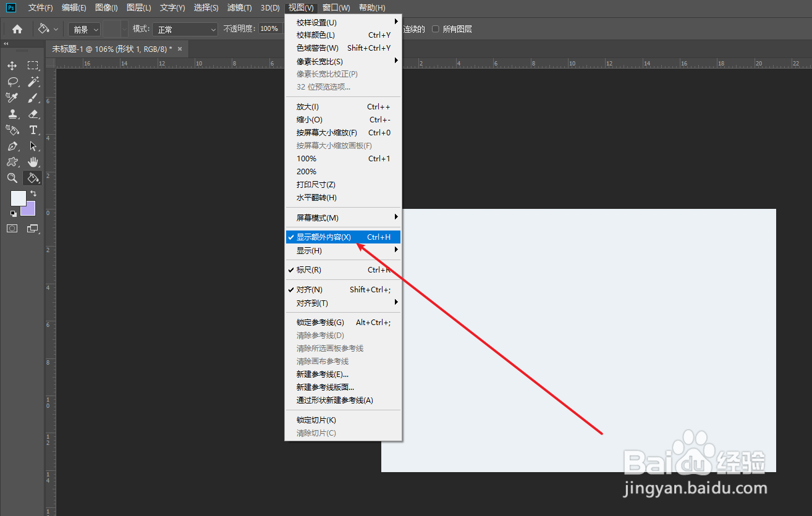This screenshot has height=516, width=812.
Task: Select 滤镜 in the menu bar
Action: click(240, 7)
